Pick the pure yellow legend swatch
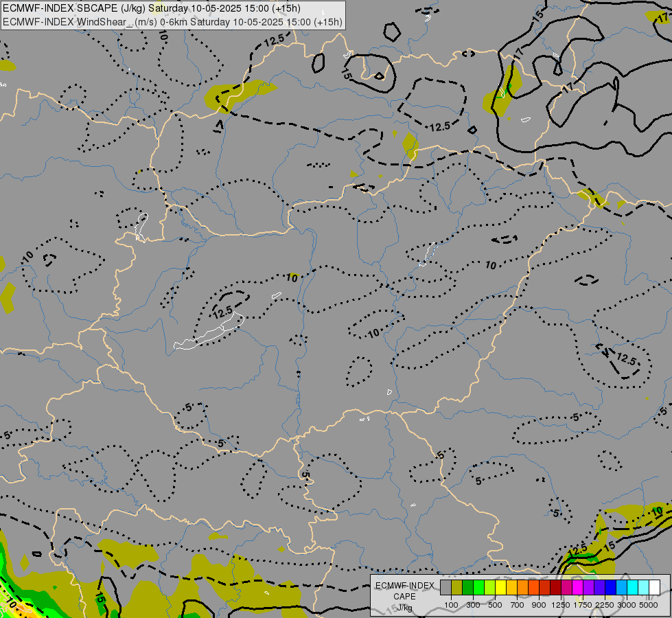672x618 pixels. pos(500,588)
